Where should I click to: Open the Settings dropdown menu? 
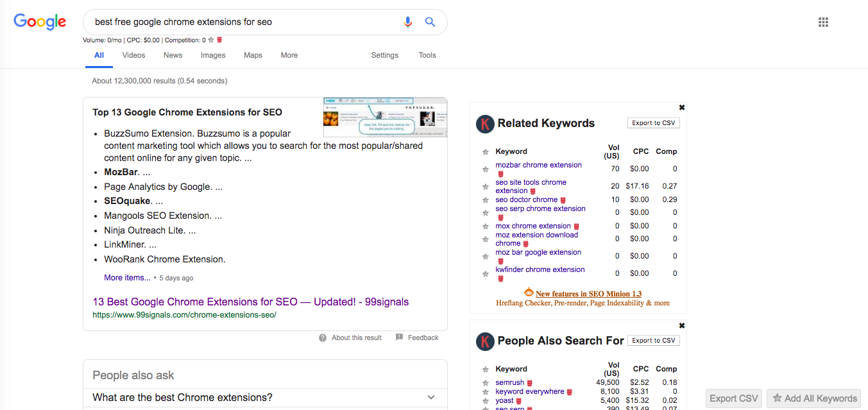click(385, 55)
